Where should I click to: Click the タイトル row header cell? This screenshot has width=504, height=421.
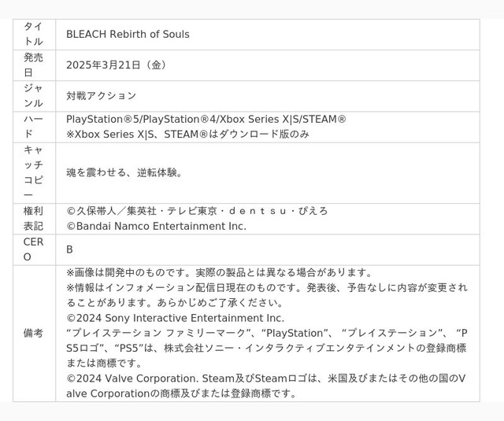34,35
